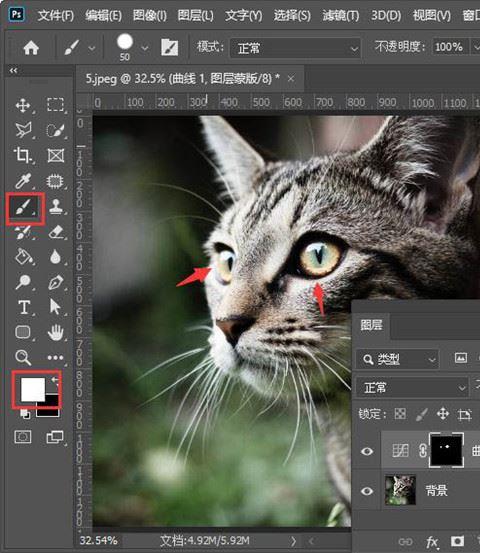This screenshot has width=480, height=553.
Task: Select the 背景 layer thumbnail
Action: click(x=400, y=490)
